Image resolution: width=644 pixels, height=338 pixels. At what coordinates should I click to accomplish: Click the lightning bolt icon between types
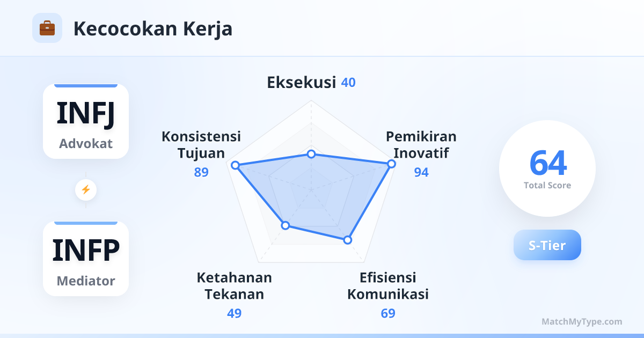tap(86, 189)
